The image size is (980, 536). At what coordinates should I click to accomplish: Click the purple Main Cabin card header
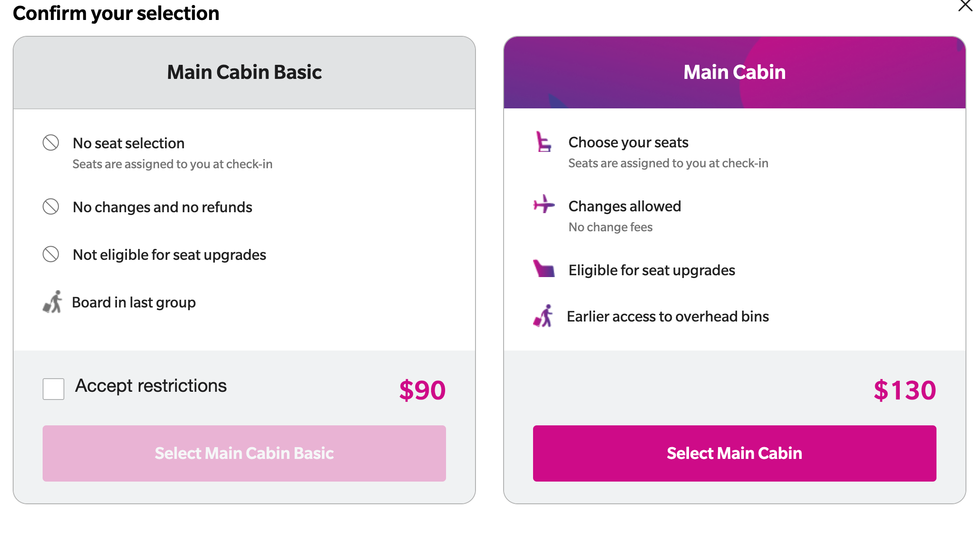click(734, 73)
